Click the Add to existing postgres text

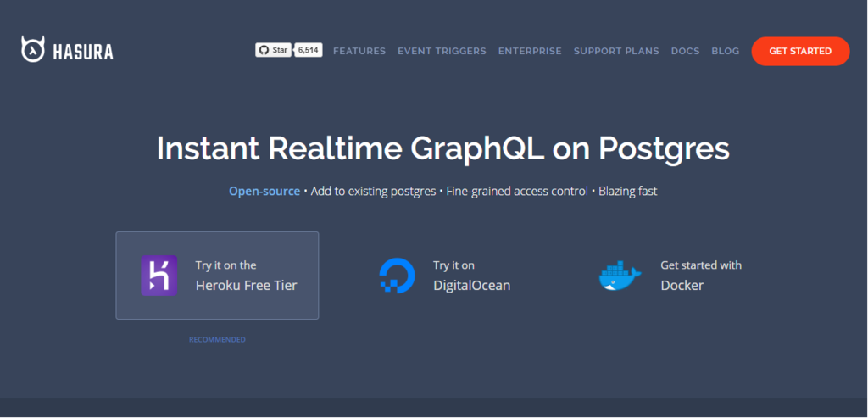point(373,191)
